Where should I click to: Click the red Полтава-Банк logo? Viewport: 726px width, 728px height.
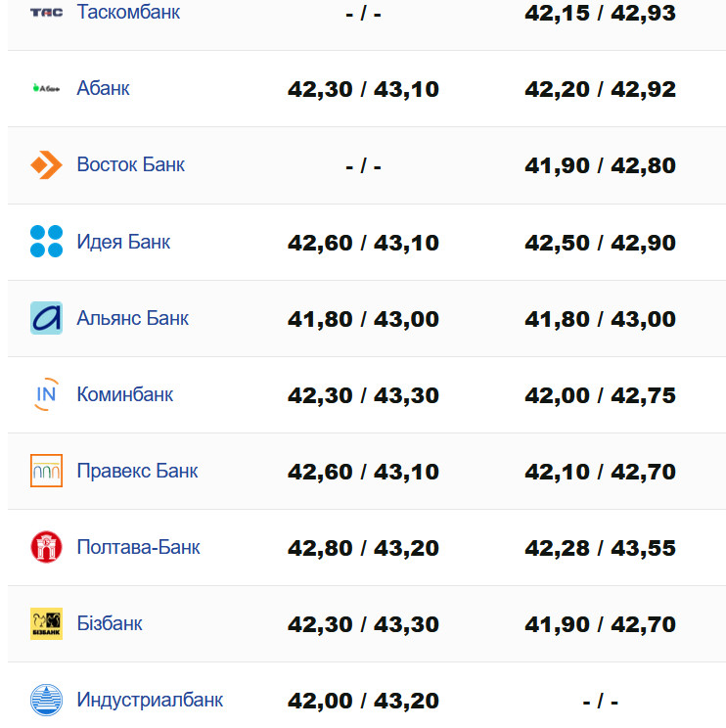(x=46, y=547)
